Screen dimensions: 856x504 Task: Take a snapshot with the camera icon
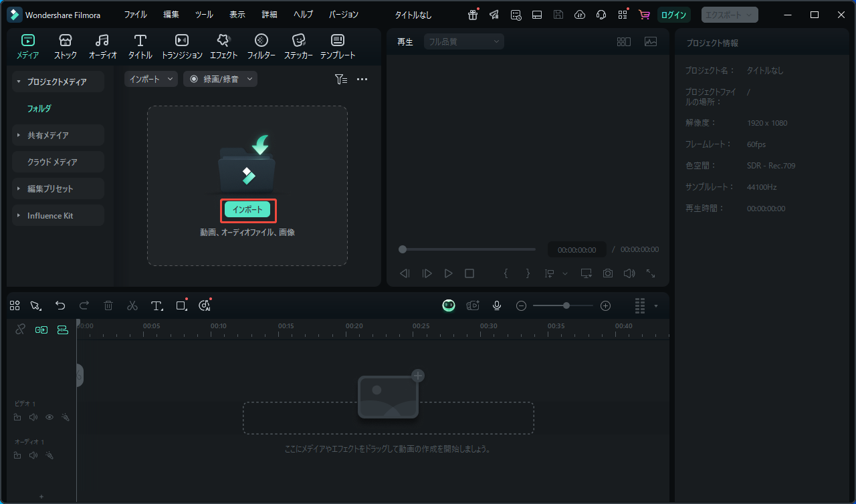click(607, 273)
